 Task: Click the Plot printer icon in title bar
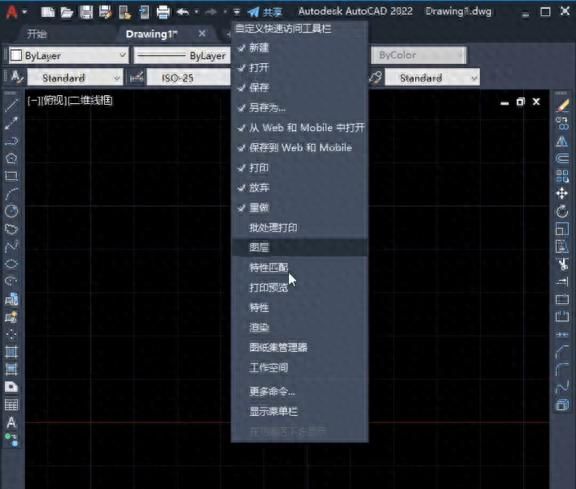[x=163, y=12]
